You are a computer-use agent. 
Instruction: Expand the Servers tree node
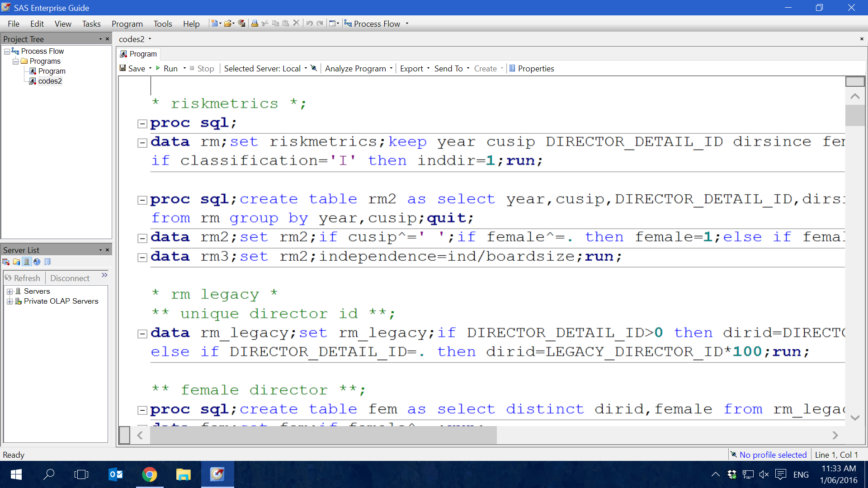[9, 291]
